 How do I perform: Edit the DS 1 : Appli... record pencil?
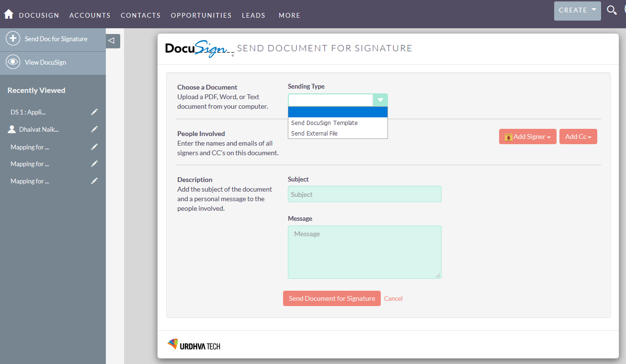coord(94,112)
